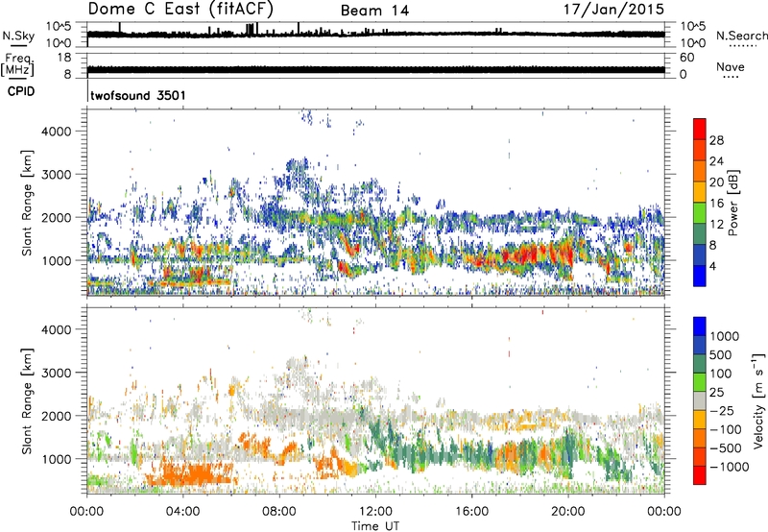This screenshot has height=532, width=768.
Task: Click the '16:00' time axis tick
Action: pos(471,512)
